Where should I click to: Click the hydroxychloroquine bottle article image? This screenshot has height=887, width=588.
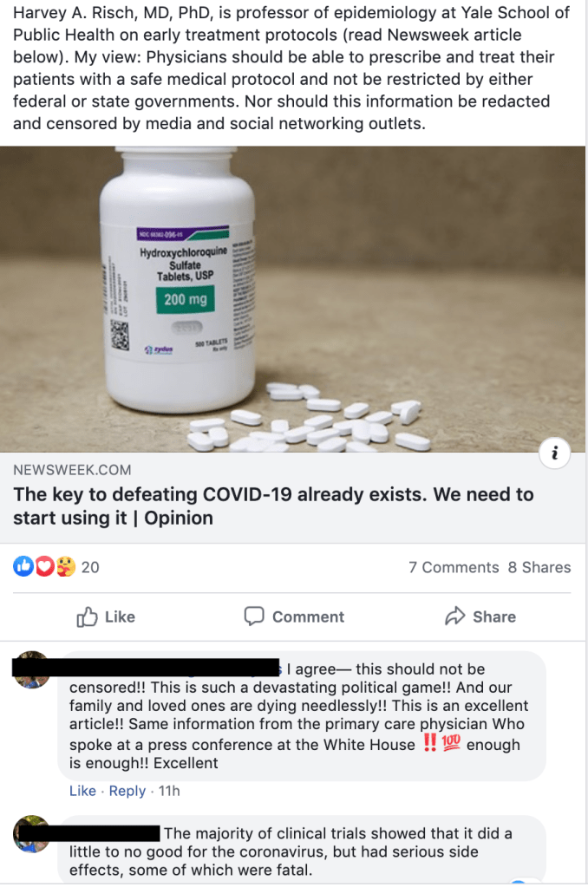tap(292, 299)
